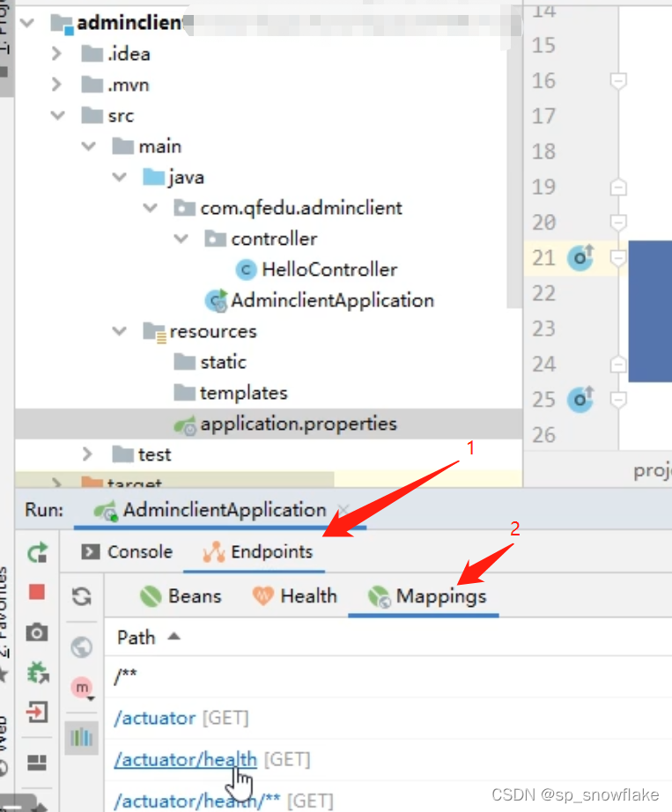Collapse the main folder

click(89, 146)
